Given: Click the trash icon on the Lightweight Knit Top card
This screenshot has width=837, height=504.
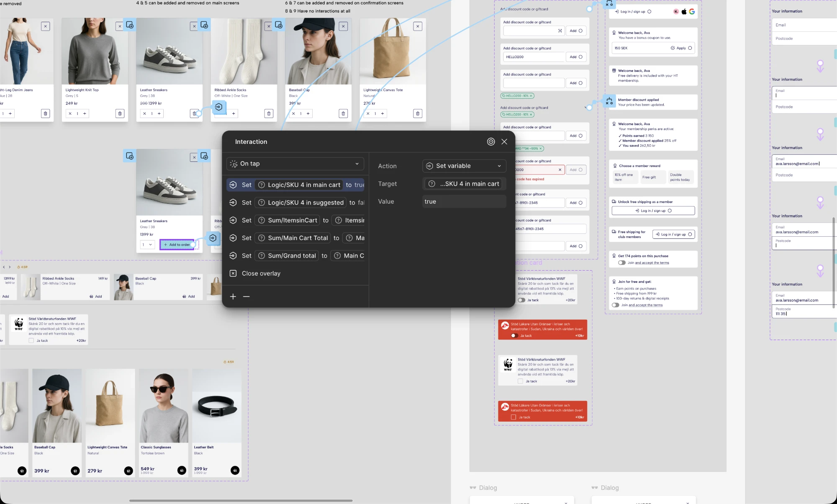Looking at the screenshot, I should 120,113.
